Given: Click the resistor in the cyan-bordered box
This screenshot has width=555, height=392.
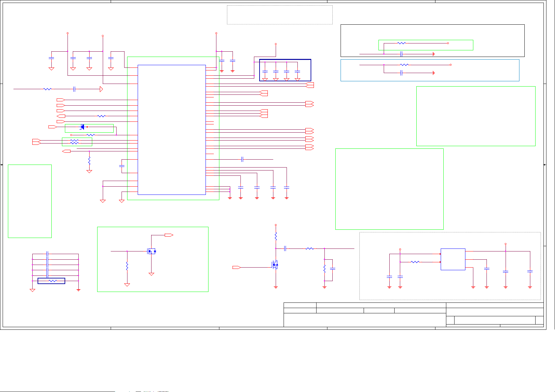Looking at the screenshot, I should point(404,65).
